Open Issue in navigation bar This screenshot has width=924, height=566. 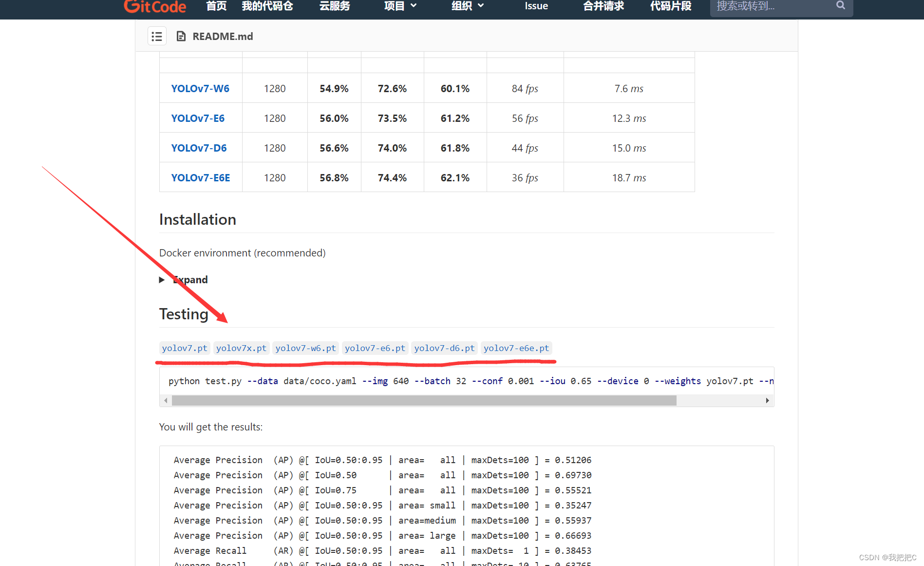click(x=536, y=6)
